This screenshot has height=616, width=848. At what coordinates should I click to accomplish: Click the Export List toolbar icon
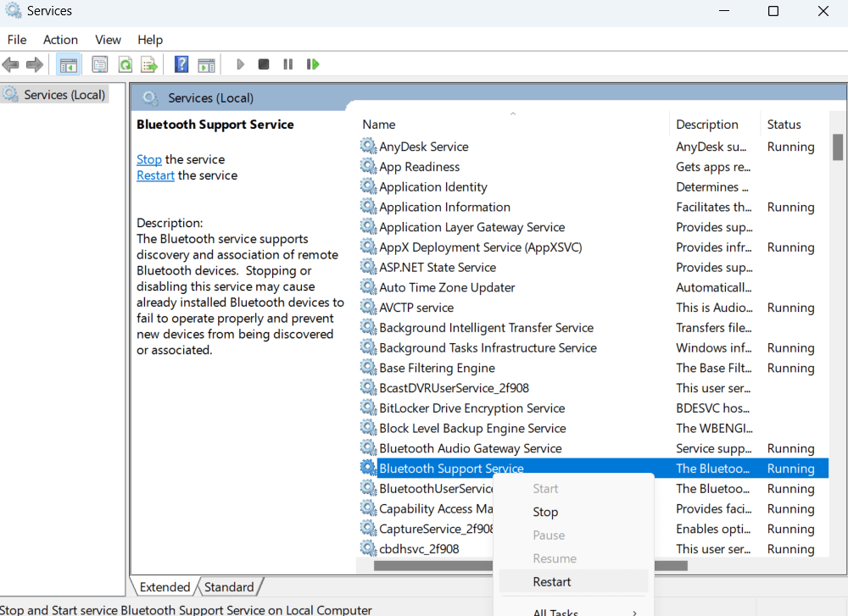coord(149,64)
